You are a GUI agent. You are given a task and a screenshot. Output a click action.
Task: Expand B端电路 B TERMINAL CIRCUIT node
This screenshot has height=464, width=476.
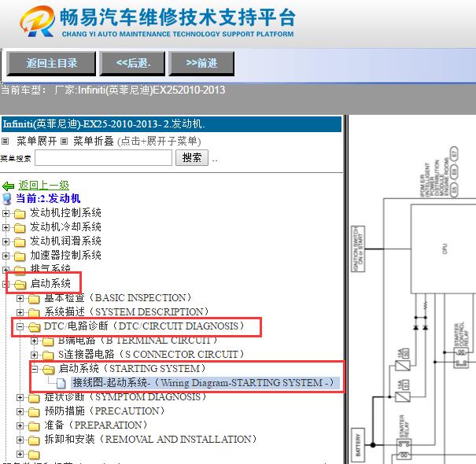tap(35, 341)
